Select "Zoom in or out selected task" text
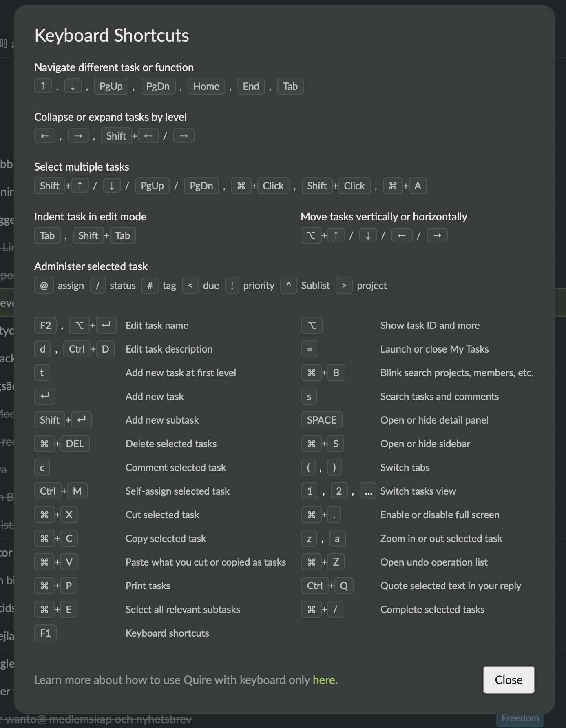Screen dimensions: 566x728 pos(442,538)
